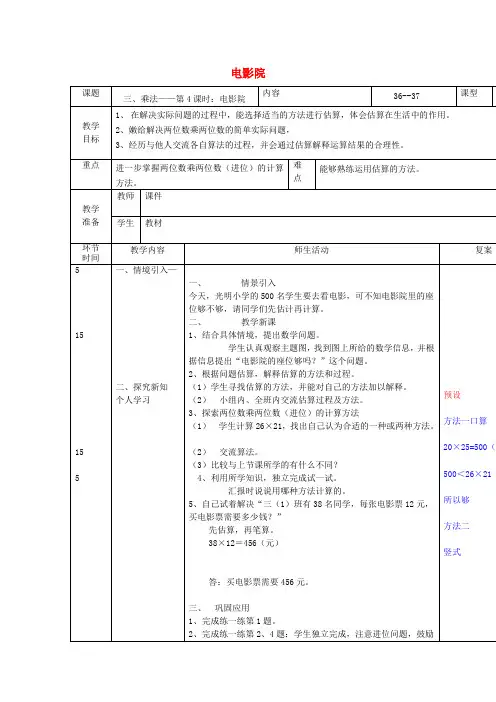496x702 pixels.
Task: Click sentence 今天，光明小学的500名学生
Action: (312, 302)
